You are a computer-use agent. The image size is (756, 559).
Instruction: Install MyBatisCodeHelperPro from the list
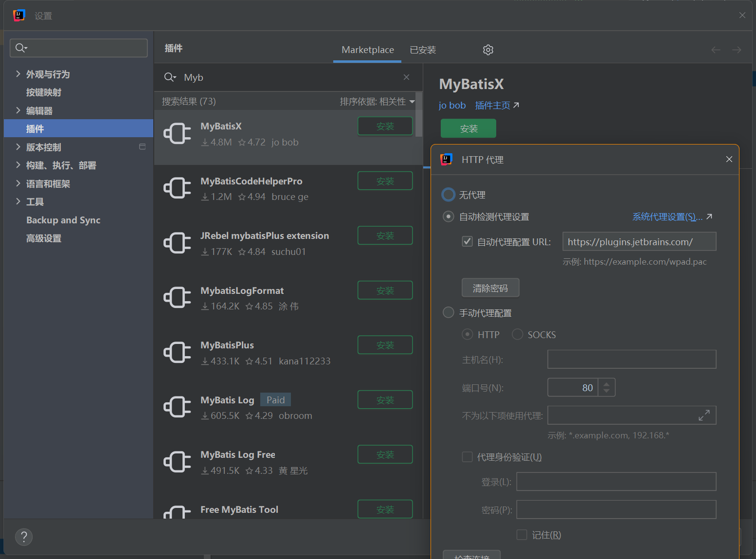click(x=385, y=181)
